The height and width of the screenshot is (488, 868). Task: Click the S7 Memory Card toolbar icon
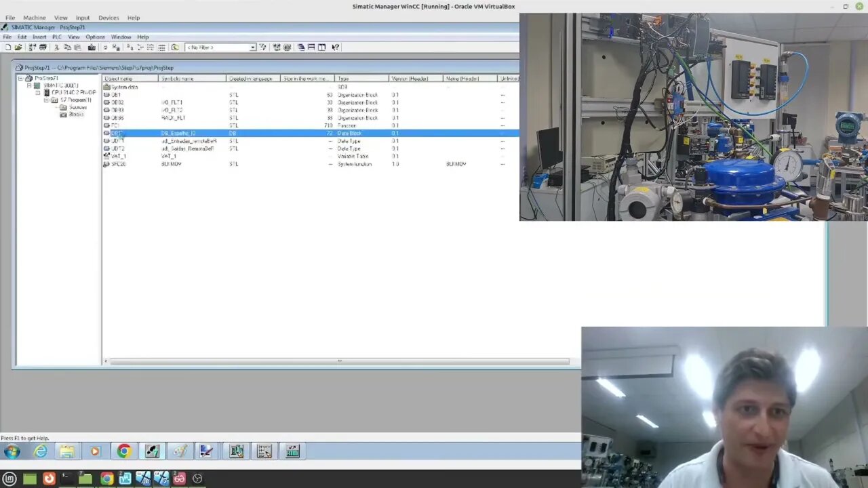43,47
